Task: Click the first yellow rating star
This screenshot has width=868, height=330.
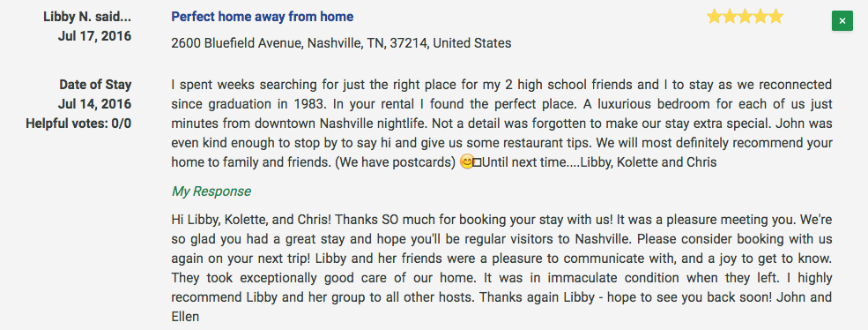Action: tap(714, 17)
